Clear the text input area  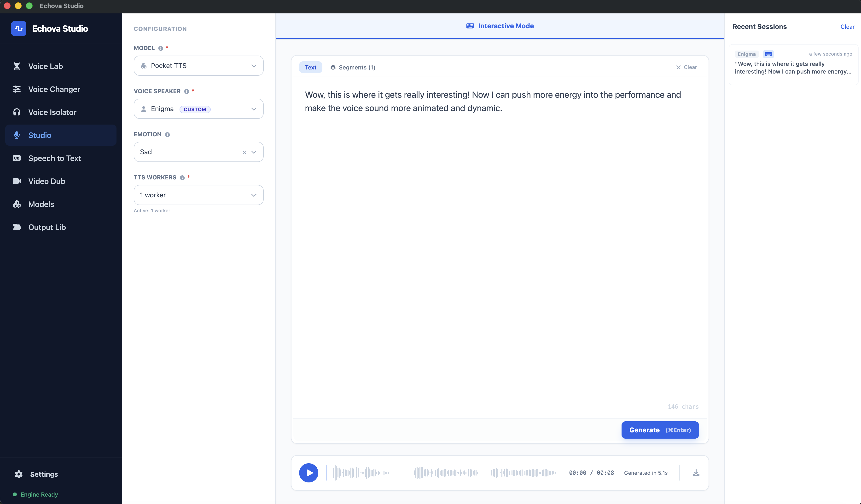(x=687, y=67)
